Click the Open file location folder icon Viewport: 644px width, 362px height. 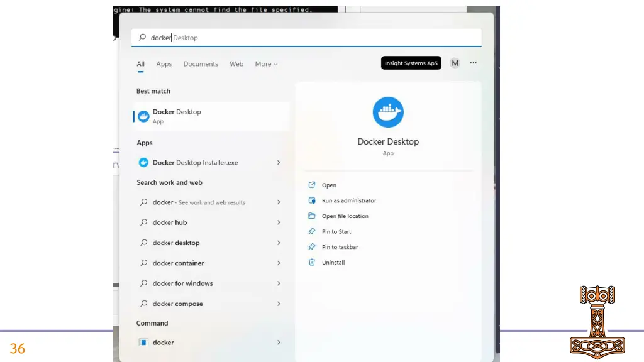312,216
